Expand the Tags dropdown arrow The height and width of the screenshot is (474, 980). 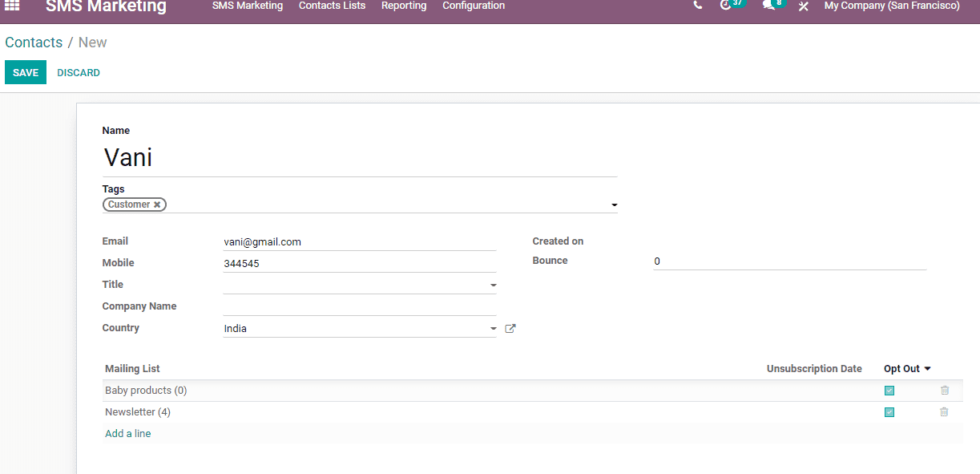[x=614, y=205]
